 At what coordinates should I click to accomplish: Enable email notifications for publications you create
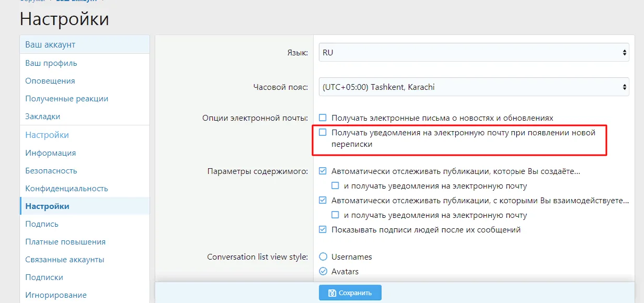334,185
